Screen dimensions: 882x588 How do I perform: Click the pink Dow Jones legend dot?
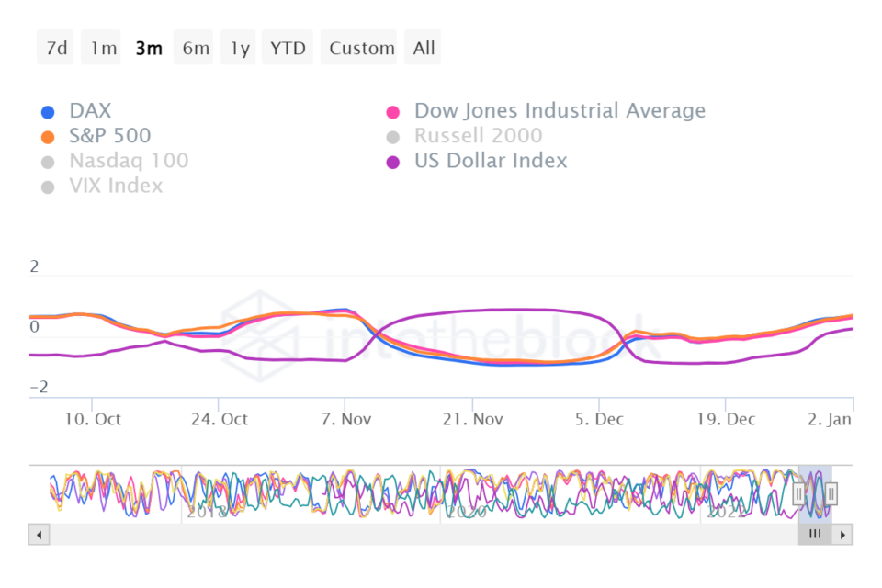point(393,112)
